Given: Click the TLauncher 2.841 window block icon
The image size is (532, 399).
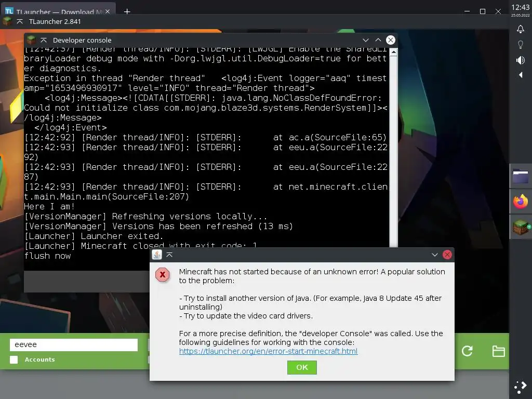Looking at the screenshot, I should coord(7,21).
